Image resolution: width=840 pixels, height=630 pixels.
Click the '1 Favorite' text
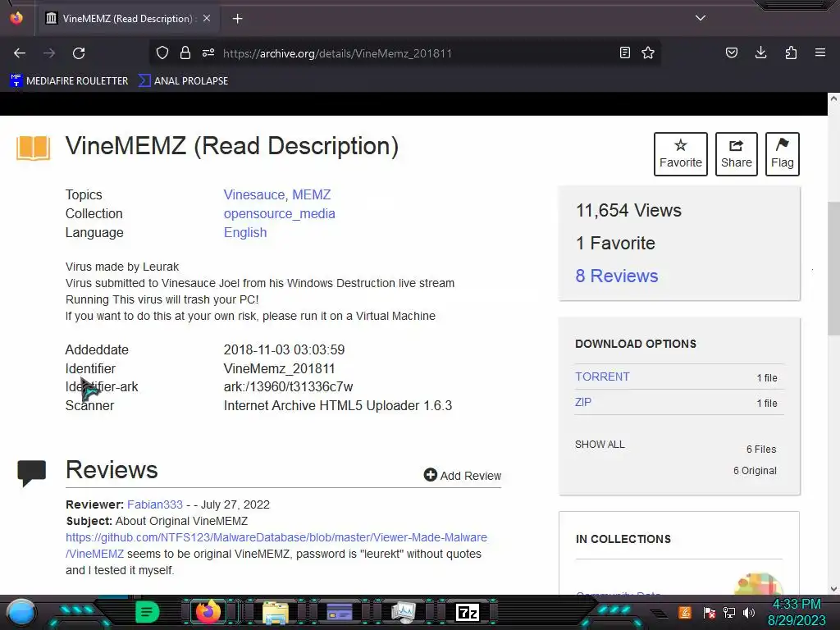point(615,243)
